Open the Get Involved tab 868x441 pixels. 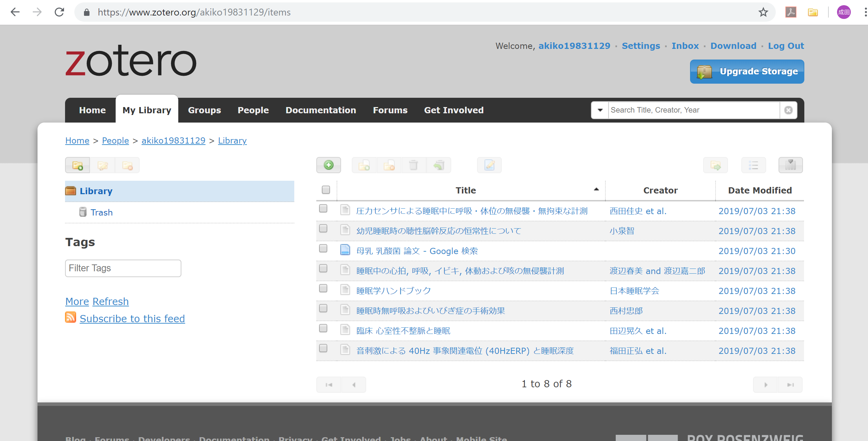[454, 110]
